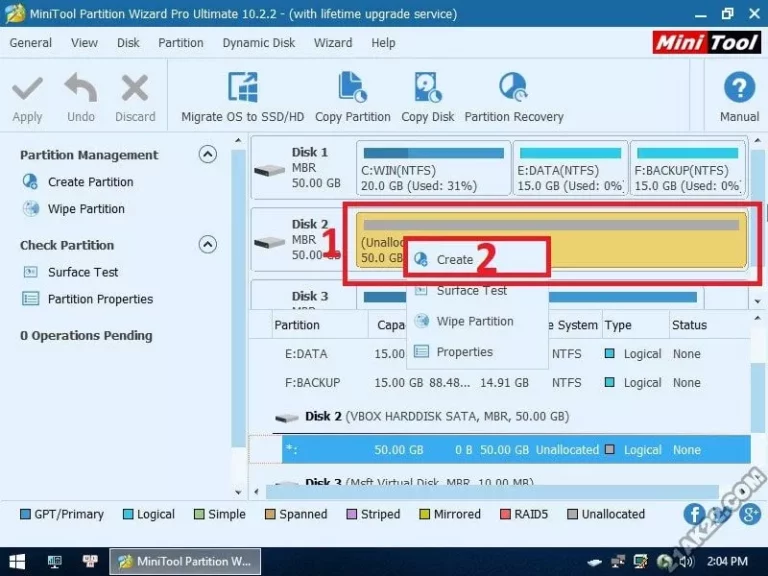This screenshot has height=576, width=768.
Task: Click the Undo arrow icon
Action: (81, 89)
